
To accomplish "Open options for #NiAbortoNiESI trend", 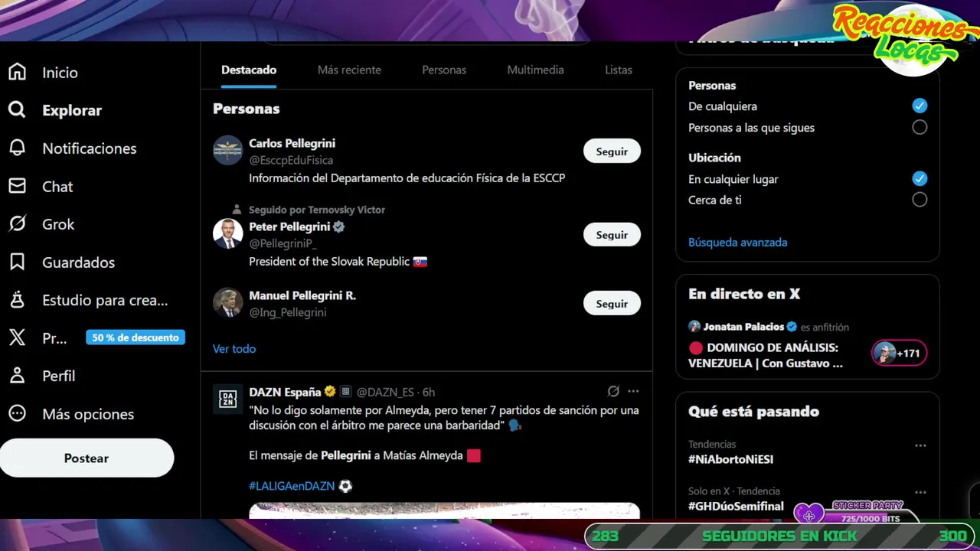I will point(920,445).
